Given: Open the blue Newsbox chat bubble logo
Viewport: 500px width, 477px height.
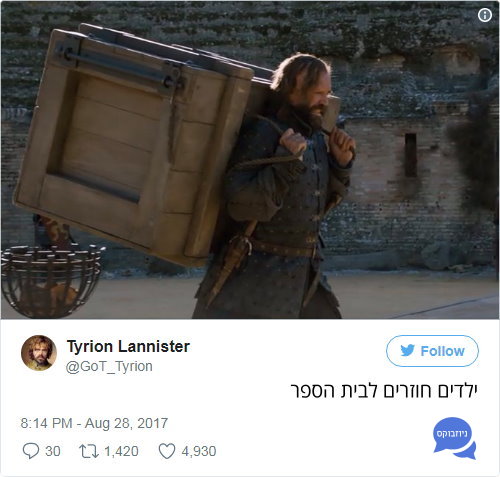Looking at the screenshot, I should (x=454, y=438).
